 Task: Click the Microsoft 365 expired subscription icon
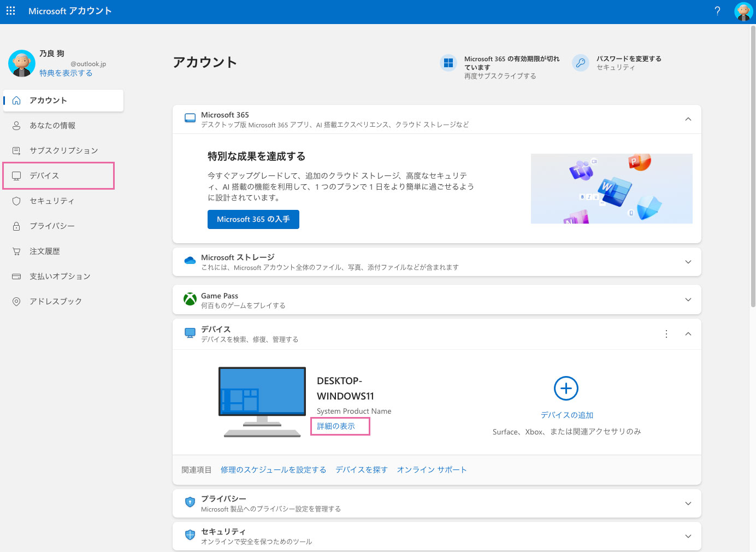click(448, 63)
